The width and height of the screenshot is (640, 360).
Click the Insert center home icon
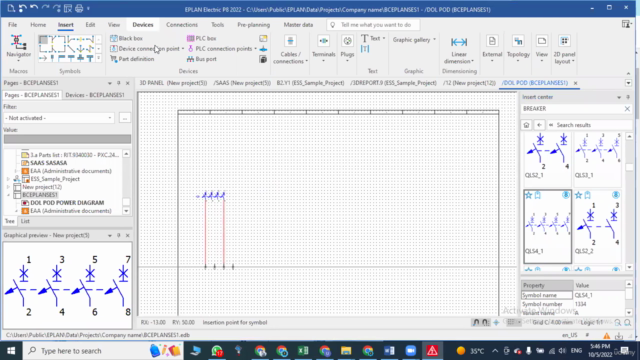click(x=526, y=125)
